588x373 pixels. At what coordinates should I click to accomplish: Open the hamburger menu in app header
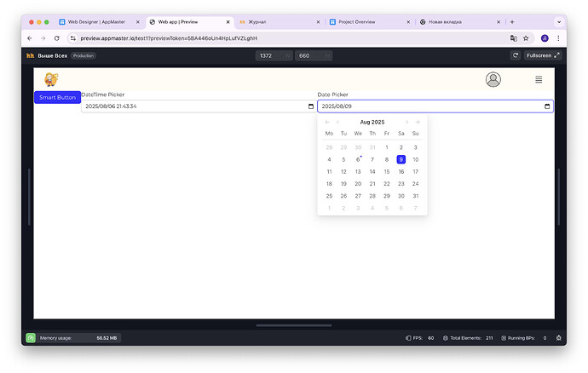coord(539,79)
